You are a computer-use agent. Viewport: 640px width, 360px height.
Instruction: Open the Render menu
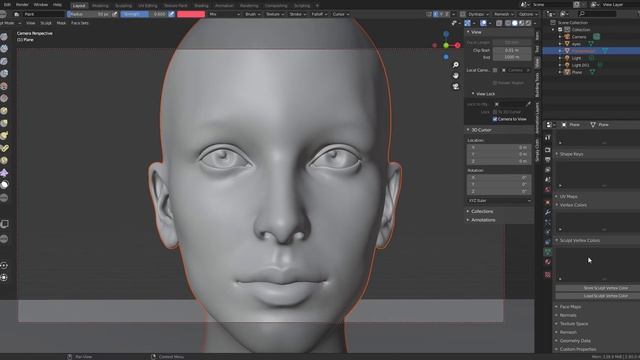(x=22, y=5)
